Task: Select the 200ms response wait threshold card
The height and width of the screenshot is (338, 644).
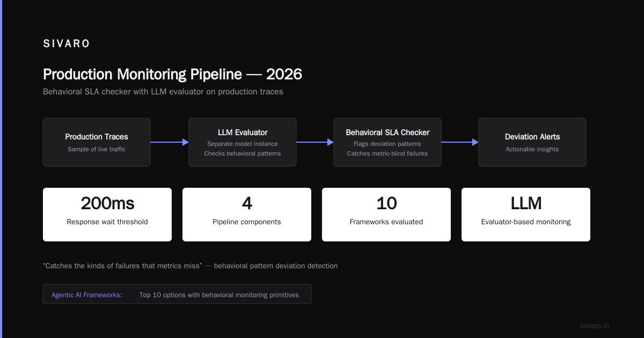Action: coord(107,215)
